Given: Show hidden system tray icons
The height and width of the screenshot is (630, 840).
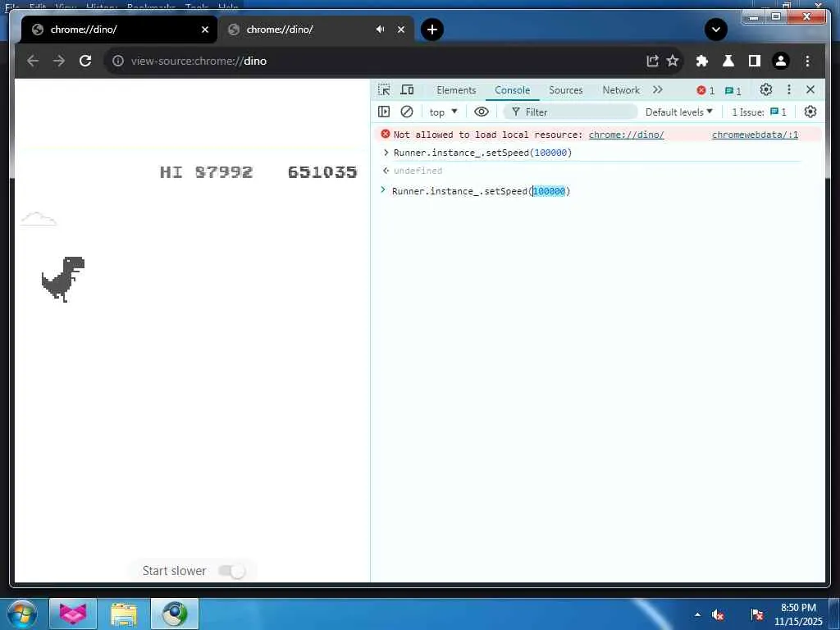Looking at the screenshot, I should 697,614.
